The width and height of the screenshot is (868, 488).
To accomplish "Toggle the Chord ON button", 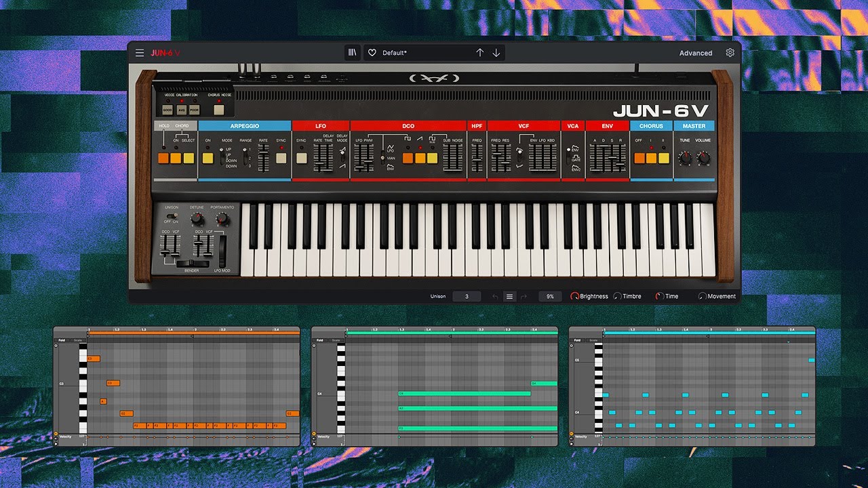I will click(176, 159).
